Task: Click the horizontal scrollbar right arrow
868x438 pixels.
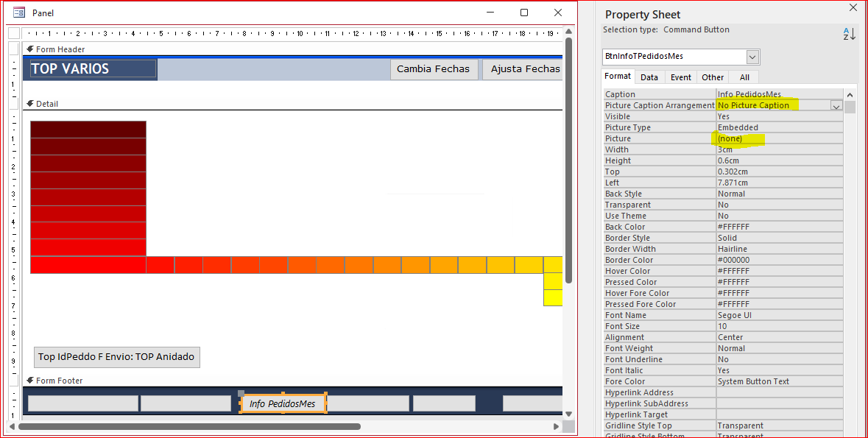Action: (x=557, y=426)
